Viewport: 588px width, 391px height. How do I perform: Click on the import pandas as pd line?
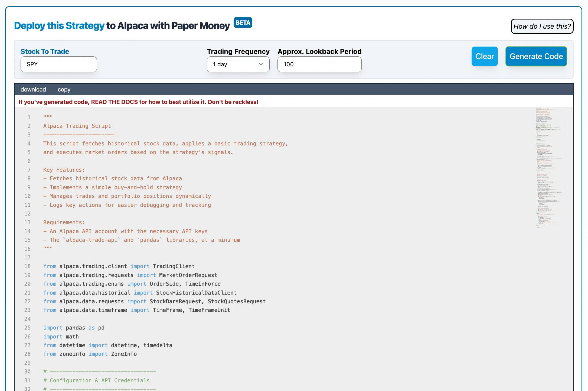74,328
